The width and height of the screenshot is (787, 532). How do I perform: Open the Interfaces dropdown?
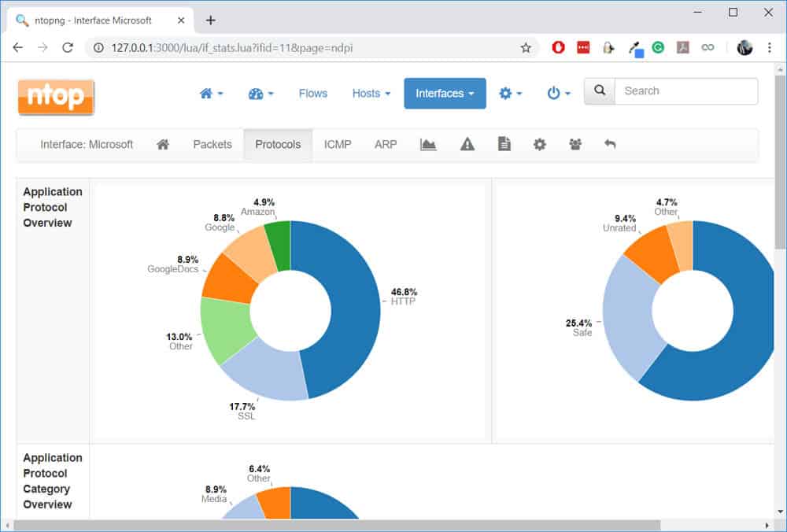pyautogui.click(x=445, y=94)
